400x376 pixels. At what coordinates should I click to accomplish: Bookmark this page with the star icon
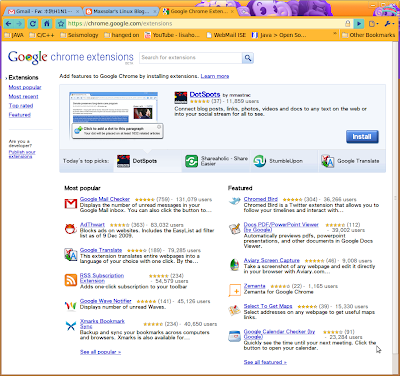click(x=60, y=24)
